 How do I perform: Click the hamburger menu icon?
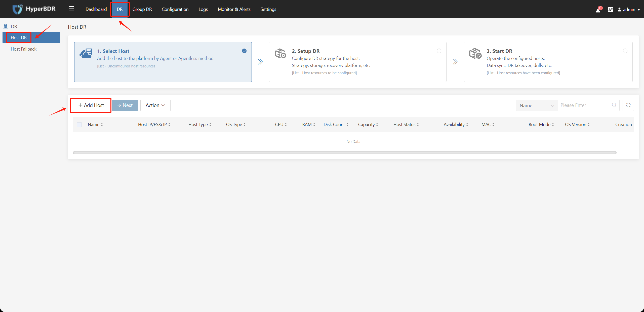click(x=71, y=9)
